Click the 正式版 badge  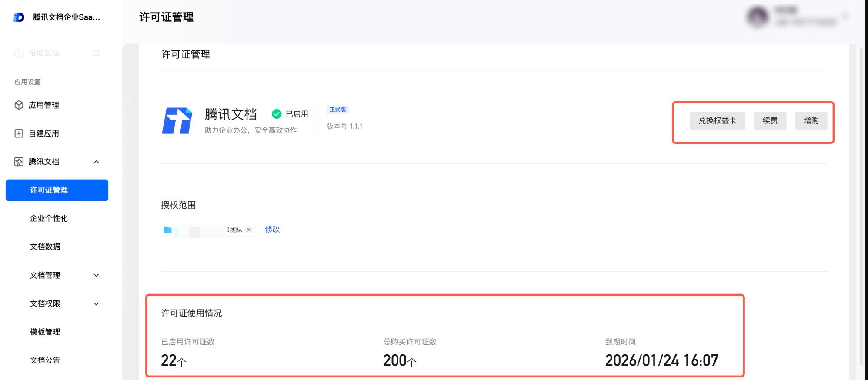338,110
